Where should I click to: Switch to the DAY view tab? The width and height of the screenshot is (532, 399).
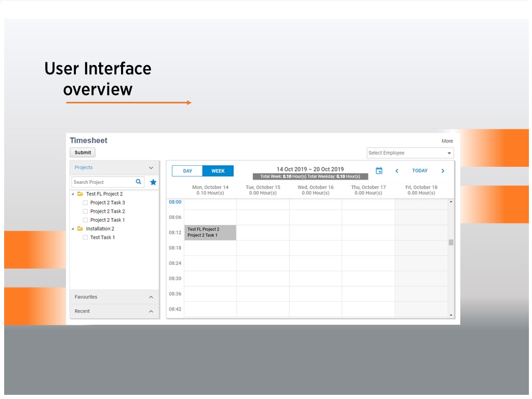(188, 171)
